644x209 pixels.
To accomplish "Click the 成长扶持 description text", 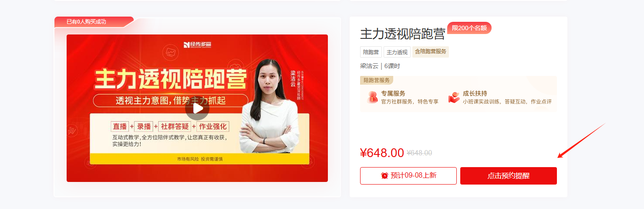I will coord(507,102).
